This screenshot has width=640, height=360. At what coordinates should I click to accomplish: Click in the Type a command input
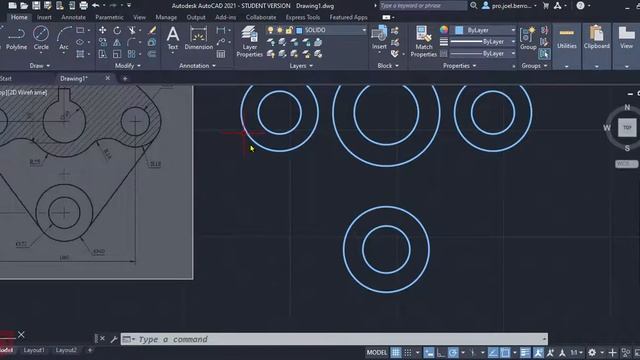[x=334, y=339]
